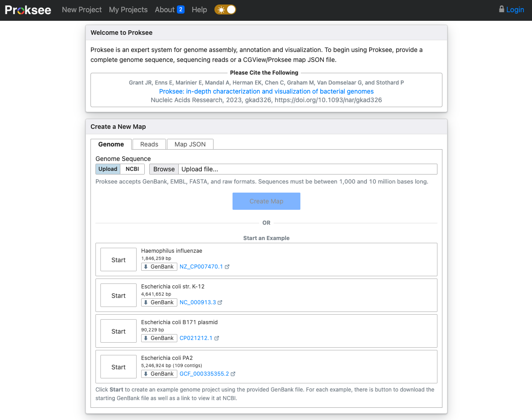532x420 pixels.
Task: Click the 'Welcome to Proksee' heading
Action: pos(121,33)
